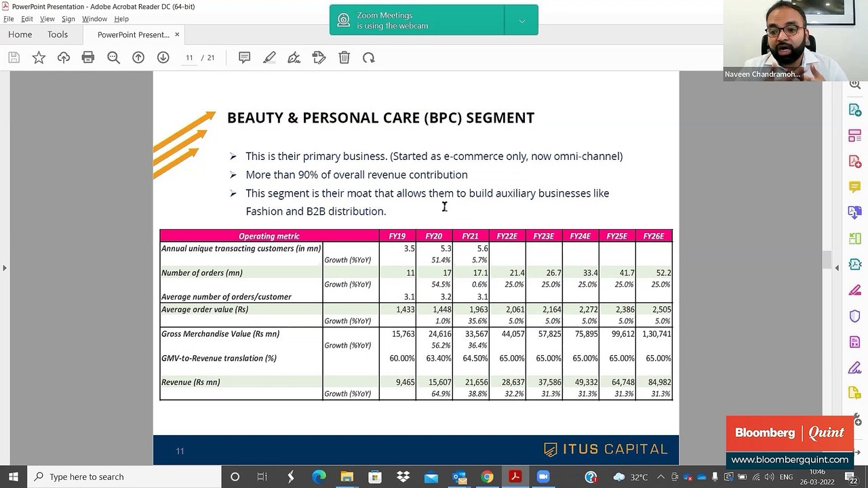Open Combine Files tool in right pane

pyautogui.click(x=854, y=213)
